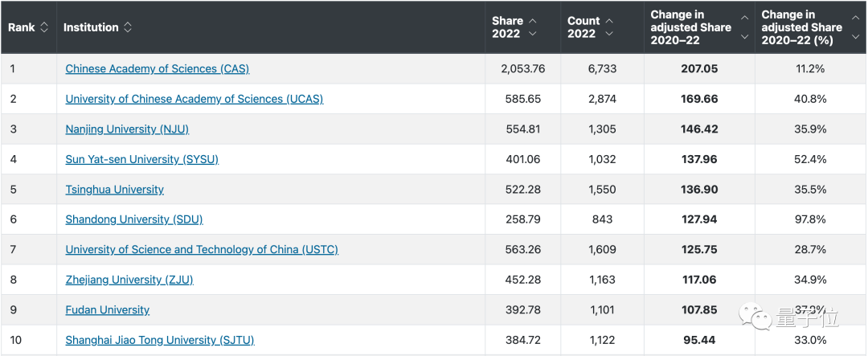Image resolution: width=868 pixels, height=356 pixels.
Task: Sort by Institution name arrows
Action: click(128, 27)
